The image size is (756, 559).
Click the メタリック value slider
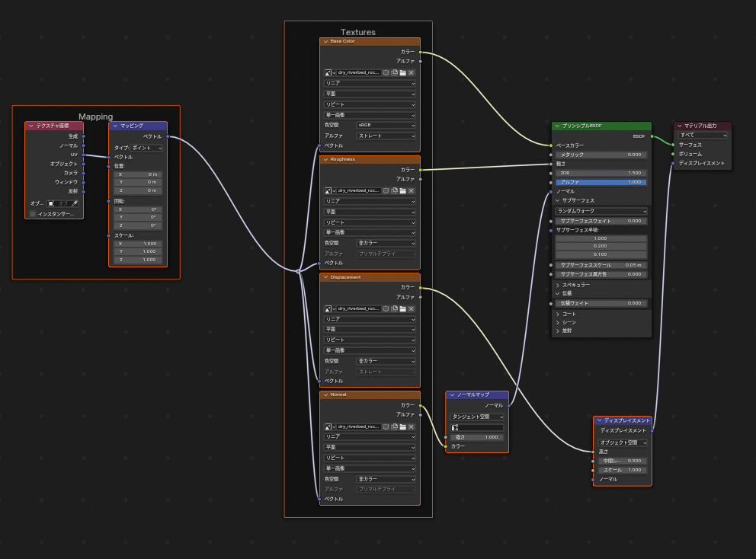[x=601, y=155]
